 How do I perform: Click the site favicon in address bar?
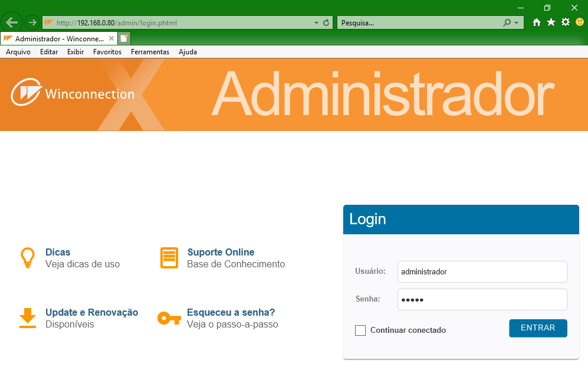[49, 22]
